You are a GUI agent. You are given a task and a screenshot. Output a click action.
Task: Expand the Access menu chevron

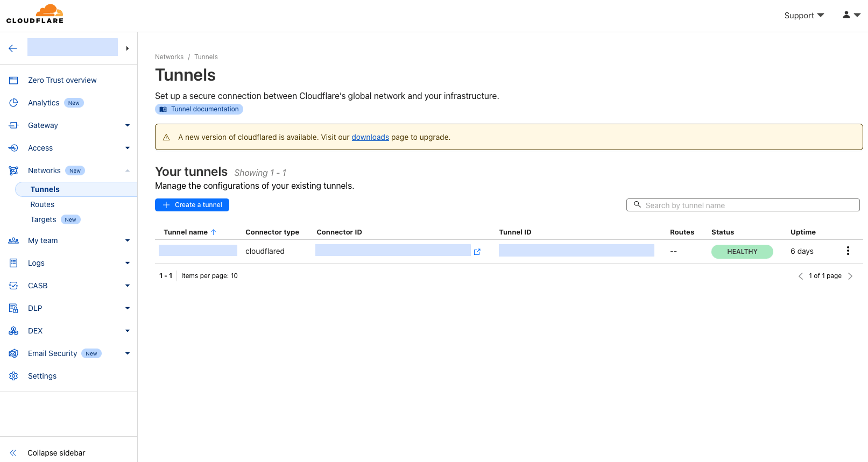pos(128,148)
